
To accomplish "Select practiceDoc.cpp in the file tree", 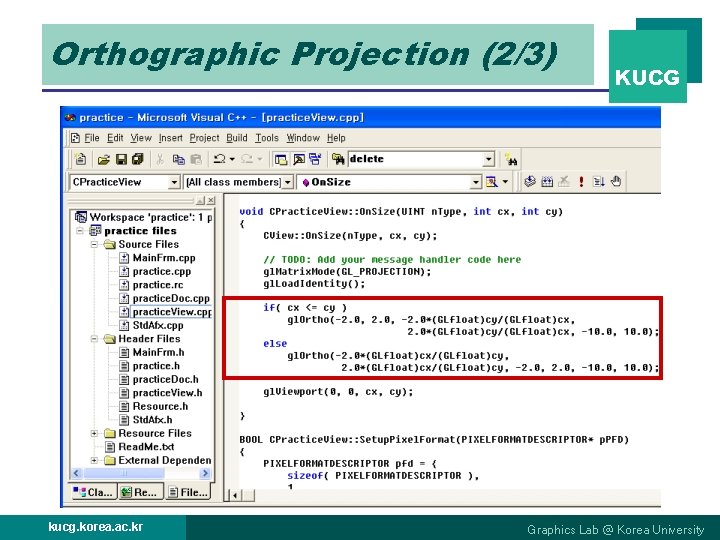I will point(171,298).
